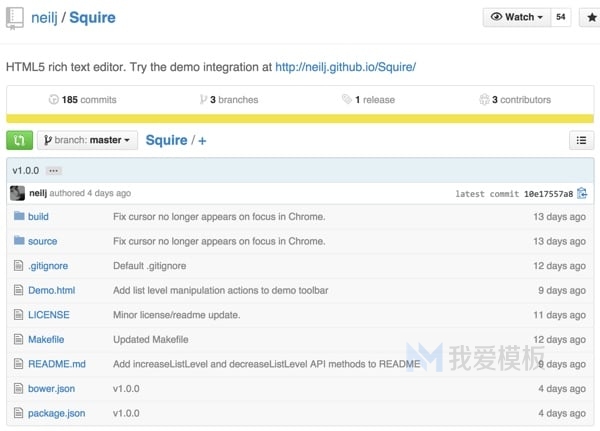Open the .gitignore file
This screenshot has width=600, height=431.
(x=48, y=266)
